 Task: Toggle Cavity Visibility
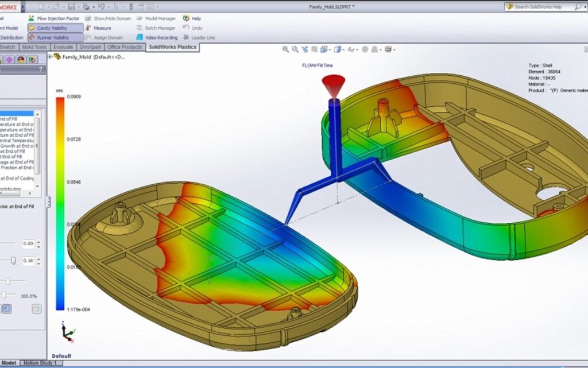pyautogui.click(x=56, y=28)
